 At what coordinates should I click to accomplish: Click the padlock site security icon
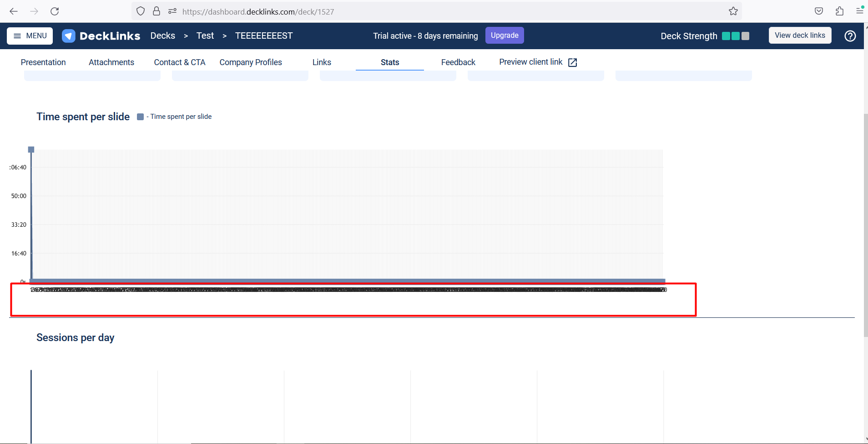[x=156, y=11]
